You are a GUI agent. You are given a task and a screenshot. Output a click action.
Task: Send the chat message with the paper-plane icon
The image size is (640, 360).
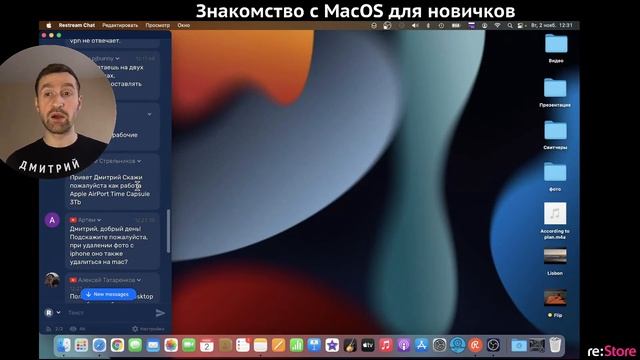tap(160, 313)
